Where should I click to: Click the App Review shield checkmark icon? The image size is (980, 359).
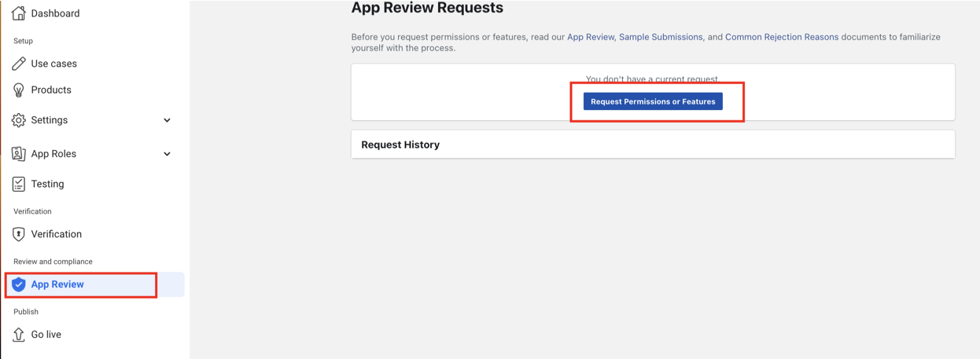pos(19,284)
